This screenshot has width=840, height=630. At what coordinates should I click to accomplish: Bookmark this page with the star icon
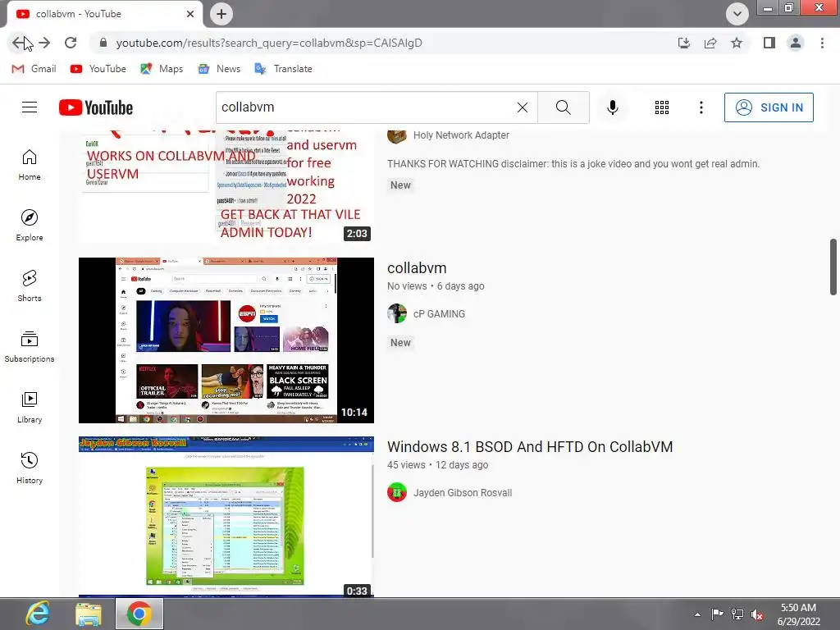pyautogui.click(x=737, y=43)
